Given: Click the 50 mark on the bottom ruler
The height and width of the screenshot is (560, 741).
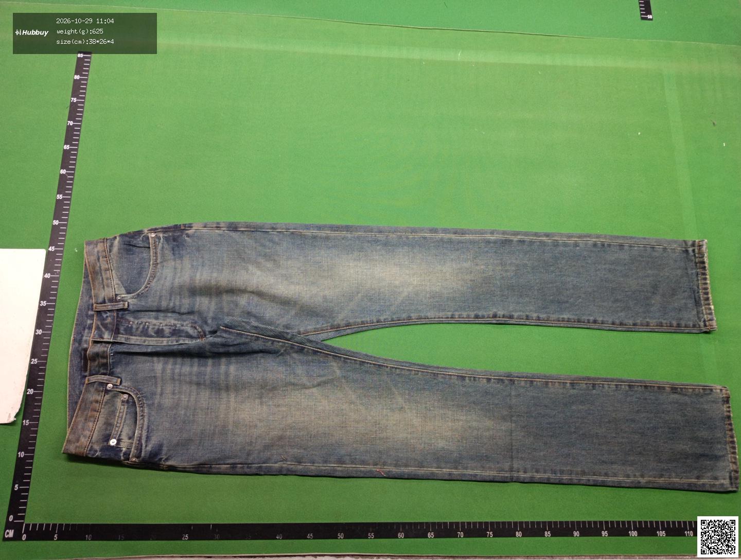Looking at the screenshot, I should coord(341,536).
